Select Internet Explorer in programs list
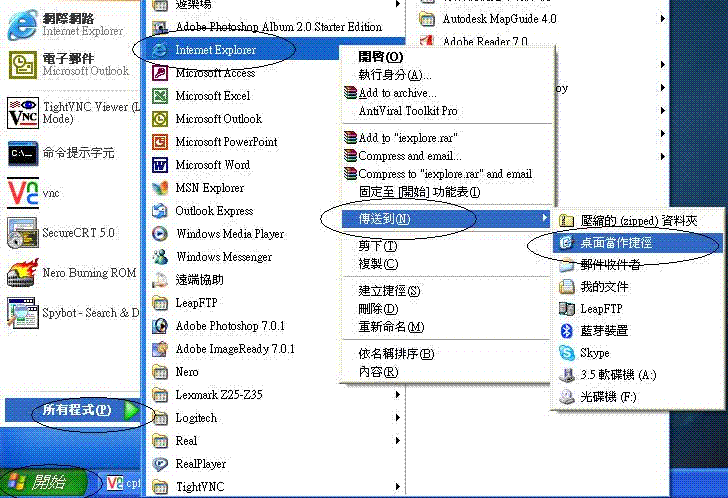 point(215,49)
